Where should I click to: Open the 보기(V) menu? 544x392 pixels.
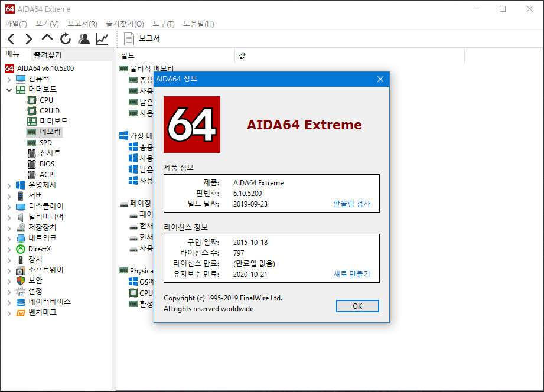[47, 24]
